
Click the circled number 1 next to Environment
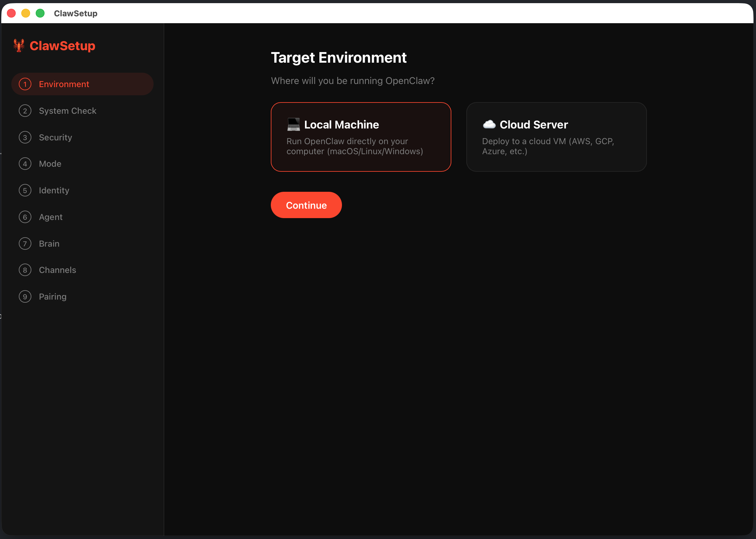click(x=25, y=84)
